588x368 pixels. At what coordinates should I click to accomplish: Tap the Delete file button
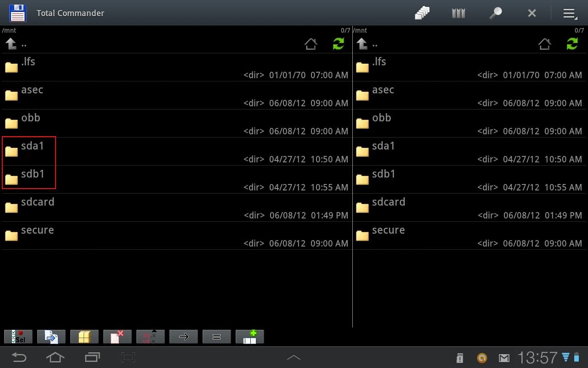click(118, 337)
